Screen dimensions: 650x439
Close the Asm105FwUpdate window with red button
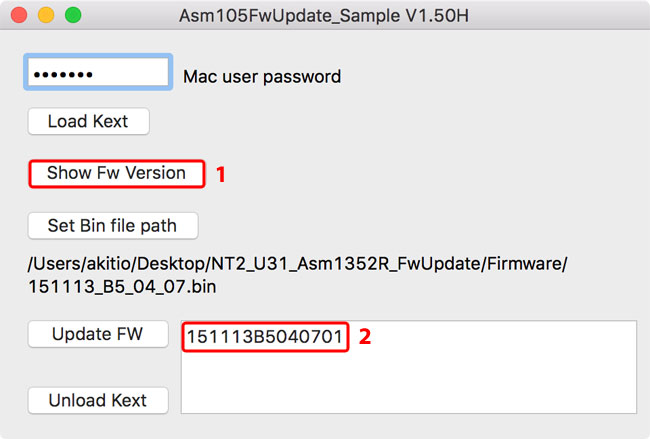tap(18, 16)
